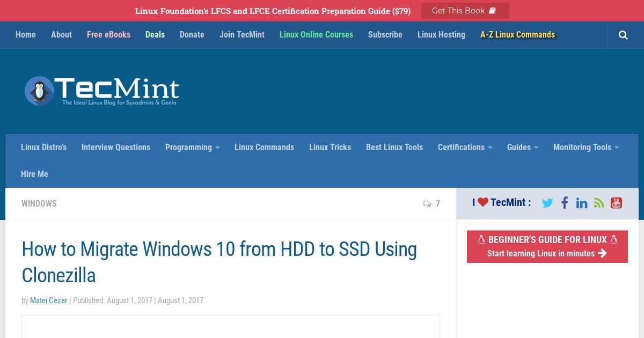
Task: Open the Linux Commands category
Action: point(264,147)
